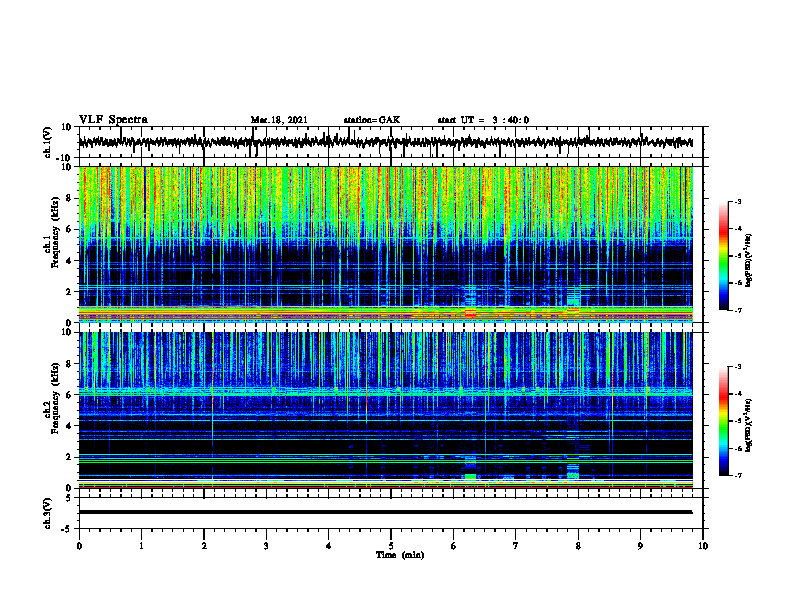Select the date text "Mar.18, 2021"

click(x=279, y=120)
